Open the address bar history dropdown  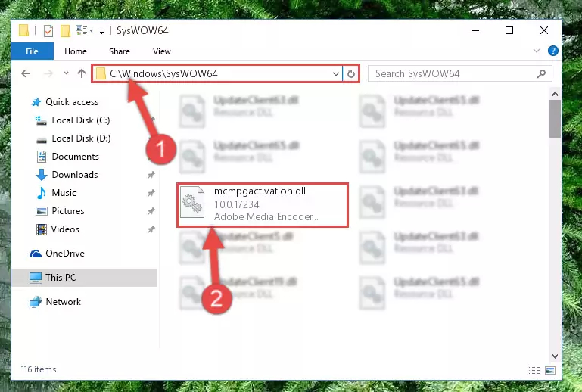pyautogui.click(x=335, y=74)
